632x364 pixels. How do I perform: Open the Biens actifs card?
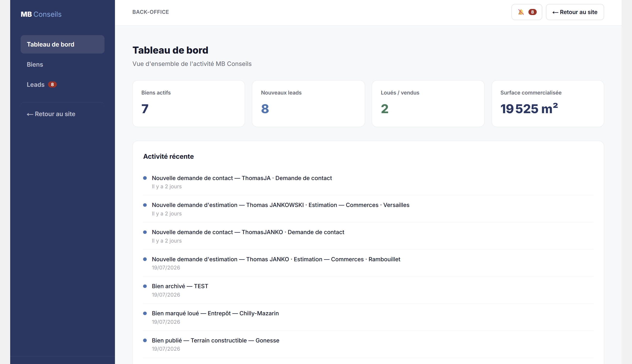[189, 103]
